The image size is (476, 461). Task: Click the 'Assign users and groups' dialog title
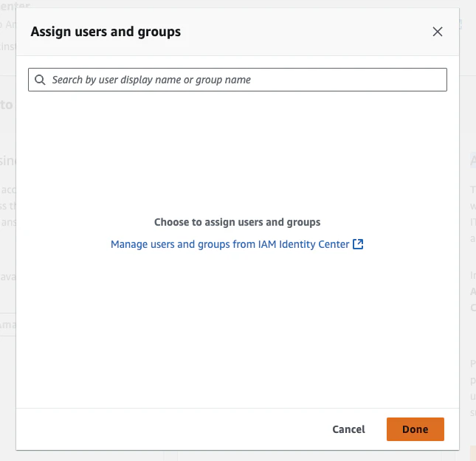[106, 32]
